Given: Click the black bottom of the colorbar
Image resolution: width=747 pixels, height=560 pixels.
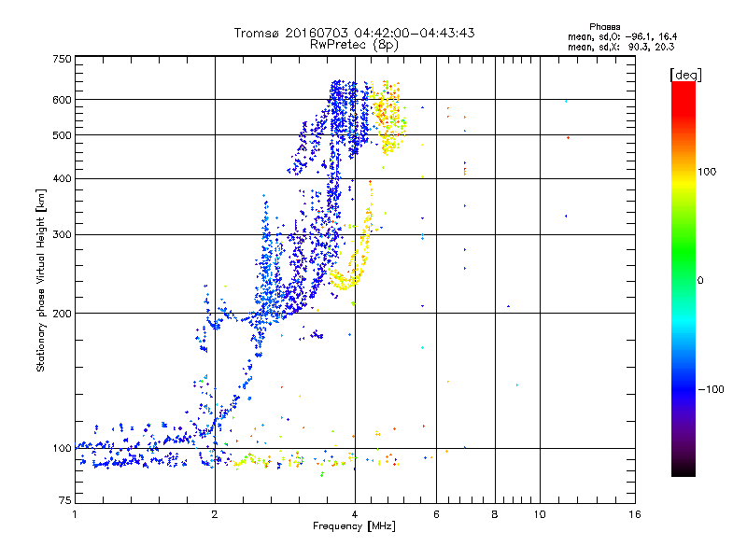Looking at the screenshot, I should (x=684, y=469).
